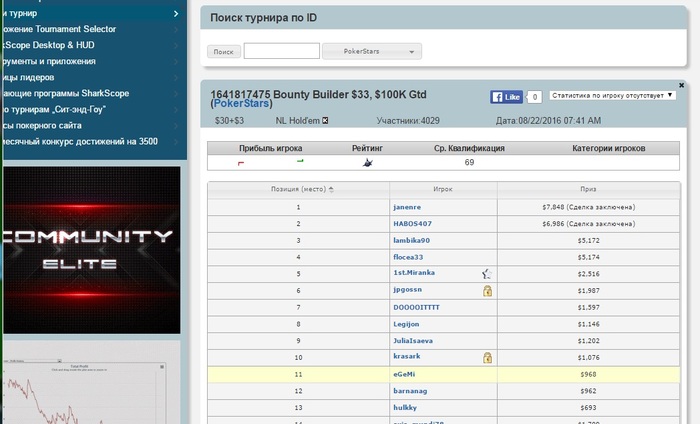700x424 pixels.
Task: Open the Статистика по игроку dropdown
Action: click(x=612, y=96)
